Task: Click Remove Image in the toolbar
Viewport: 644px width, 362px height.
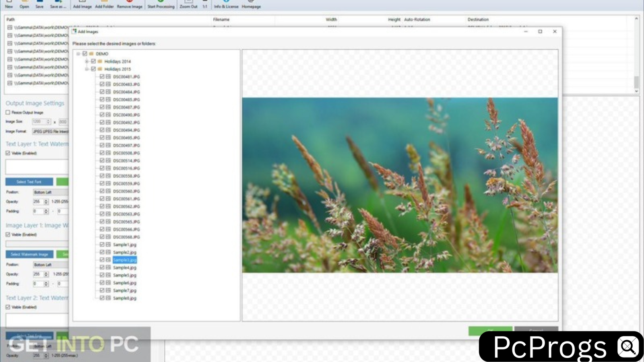Action: click(130, 4)
